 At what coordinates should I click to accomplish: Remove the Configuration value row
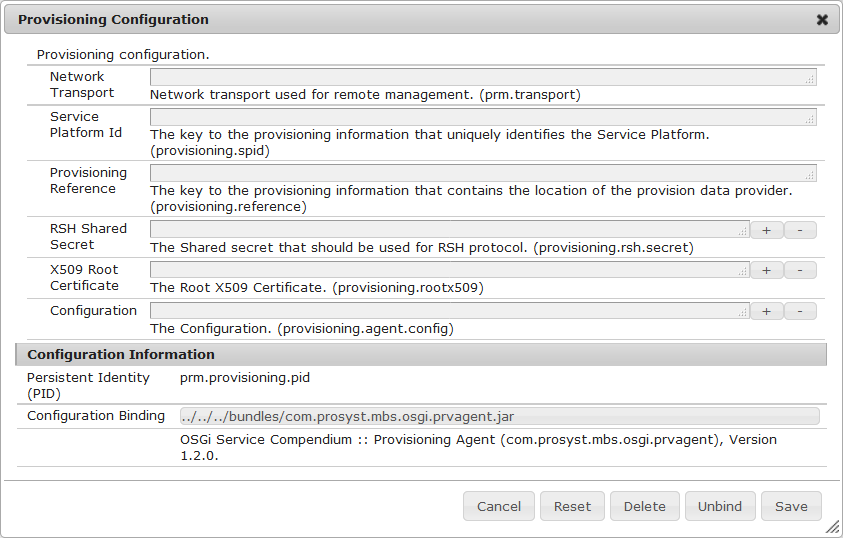coord(800,311)
